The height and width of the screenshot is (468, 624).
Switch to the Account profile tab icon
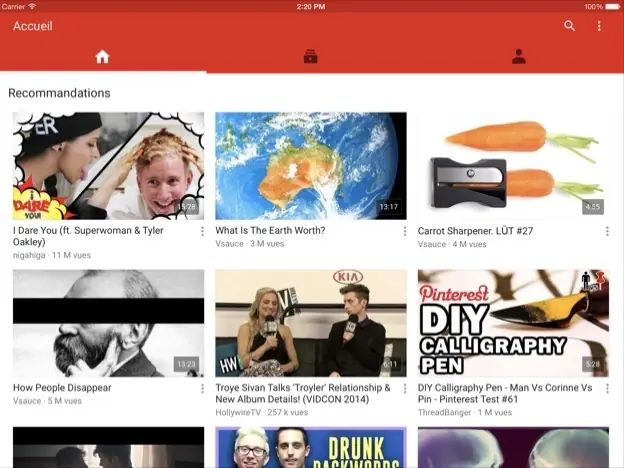(519, 57)
